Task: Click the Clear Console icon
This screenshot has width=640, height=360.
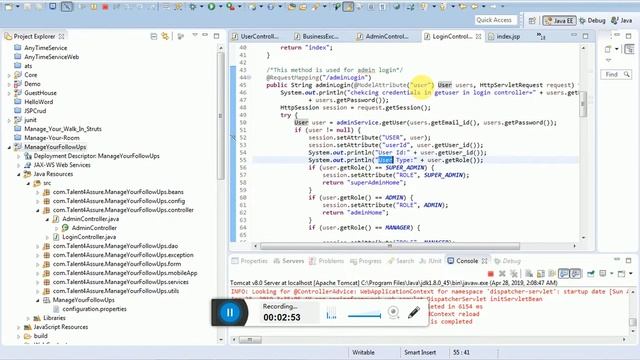Action: pos(529,273)
